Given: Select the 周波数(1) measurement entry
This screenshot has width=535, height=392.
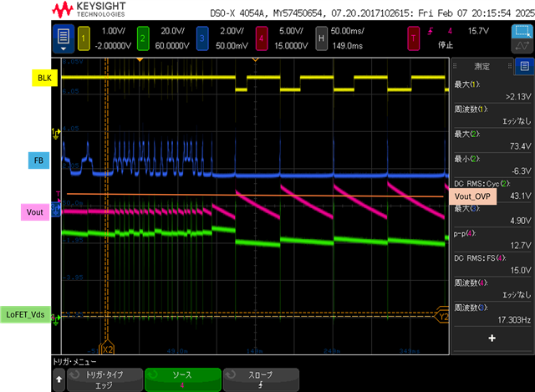Looking at the screenshot, I should click(492, 115).
